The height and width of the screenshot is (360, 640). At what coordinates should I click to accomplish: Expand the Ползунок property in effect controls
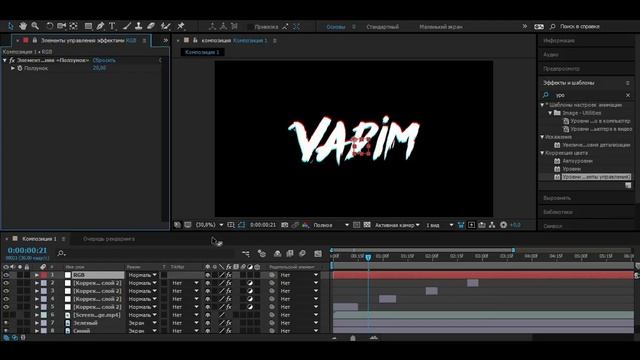point(13,68)
